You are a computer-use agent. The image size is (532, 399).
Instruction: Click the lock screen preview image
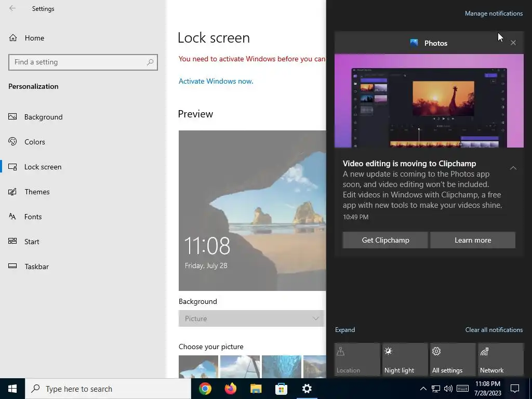coord(252,210)
